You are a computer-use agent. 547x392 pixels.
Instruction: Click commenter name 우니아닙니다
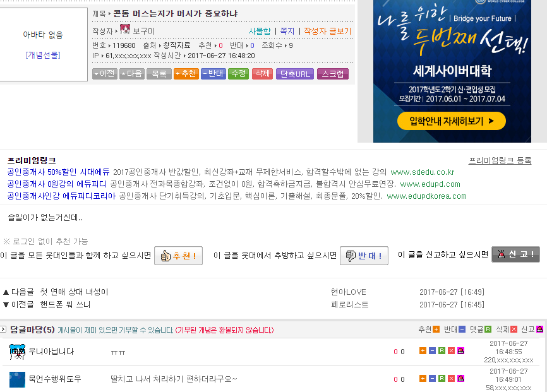point(51,351)
